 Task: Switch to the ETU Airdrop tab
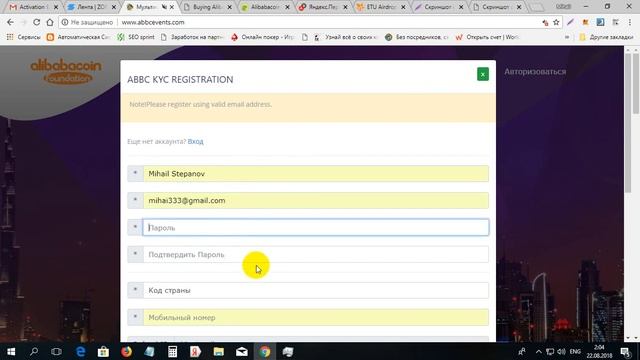(x=380, y=7)
